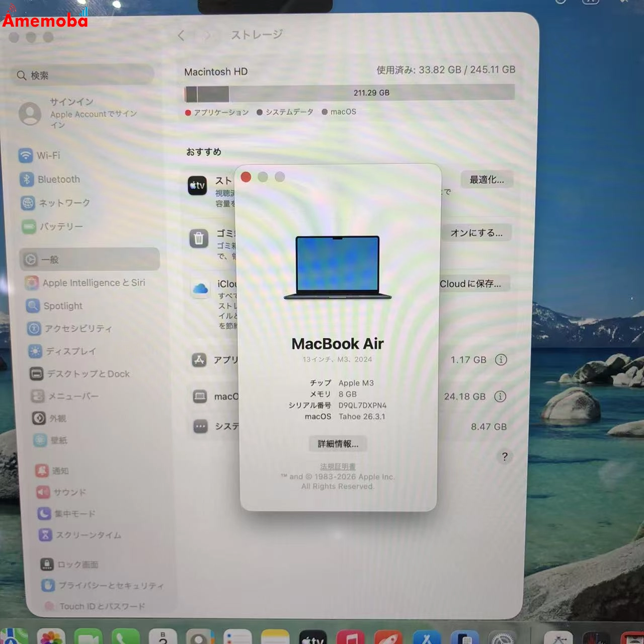The height and width of the screenshot is (644, 644).
Task: Select 壁紙 in the sidebar
Action: click(x=50, y=440)
